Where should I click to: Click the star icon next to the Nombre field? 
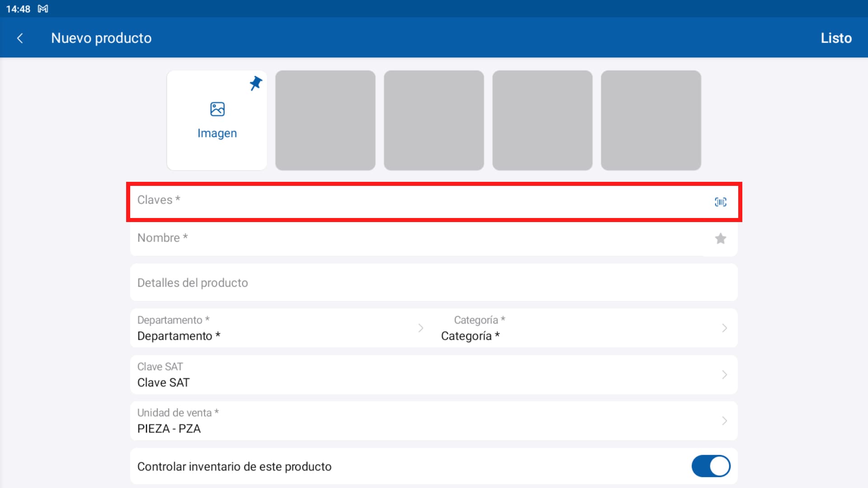721,238
